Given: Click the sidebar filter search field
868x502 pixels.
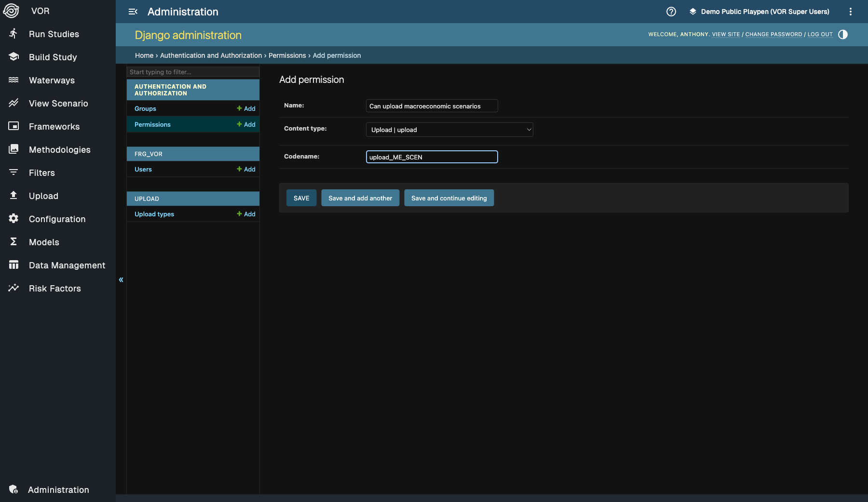Looking at the screenshot, I should 193,72.
